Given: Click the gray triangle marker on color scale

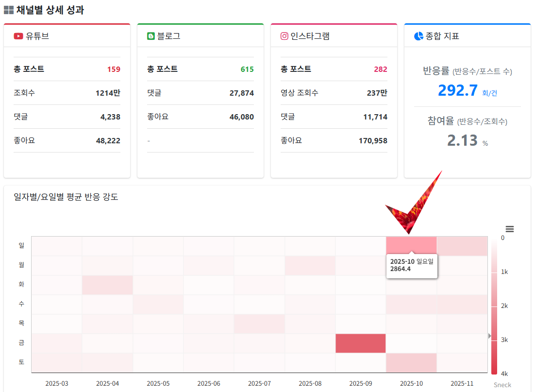Looking at the screenshot, I should 489,336.
